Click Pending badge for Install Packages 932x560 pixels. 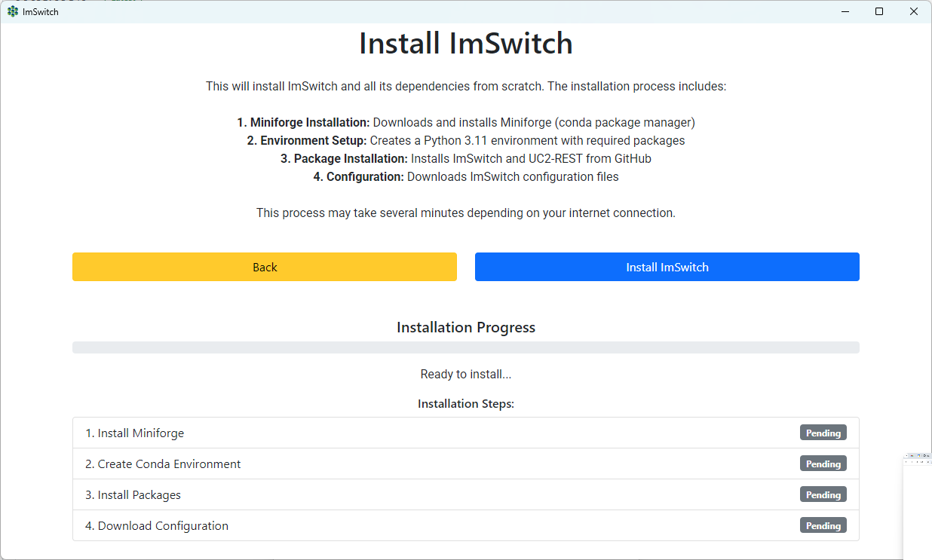[x=823, y=494]
